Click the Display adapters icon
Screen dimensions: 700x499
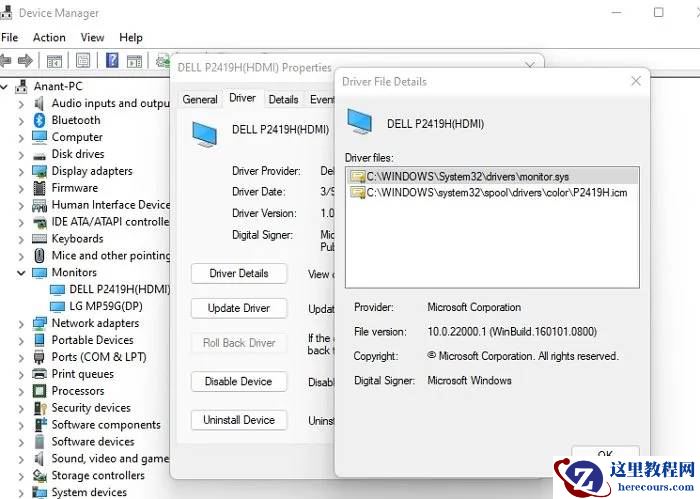click(x=39, y=171)
